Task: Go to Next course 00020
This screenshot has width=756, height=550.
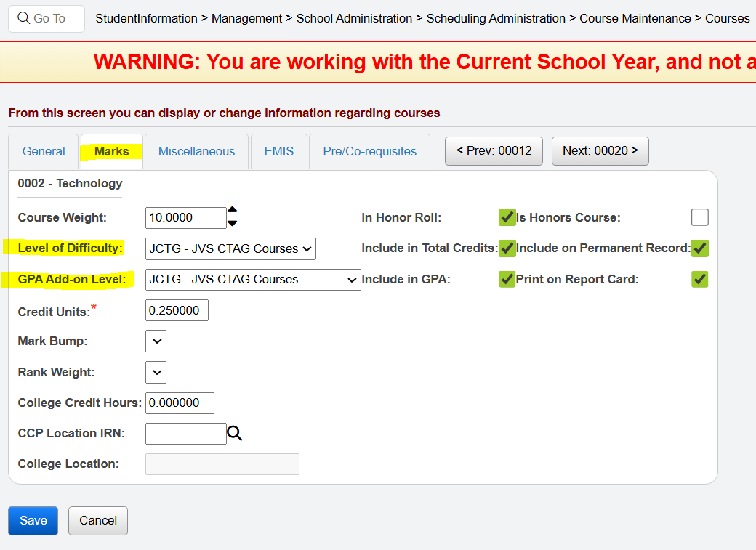Action: (600, 151)
